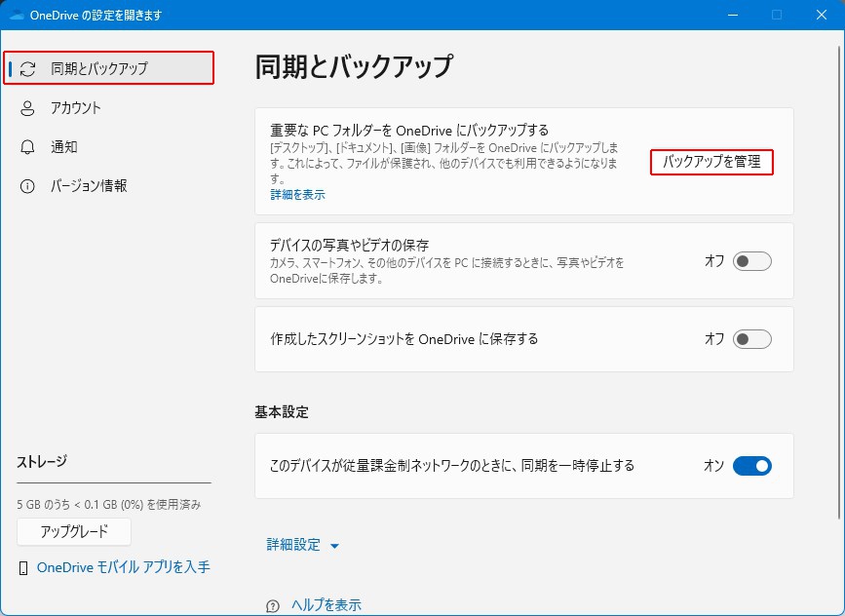Click the OneDrive cloud icon in title bar
The height and width of the screenshot is (616, 845).
click(16, 15)
